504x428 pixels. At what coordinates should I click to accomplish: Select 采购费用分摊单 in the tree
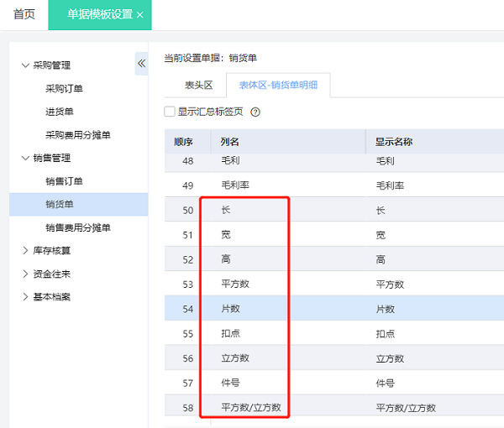(x=77, y=135)
